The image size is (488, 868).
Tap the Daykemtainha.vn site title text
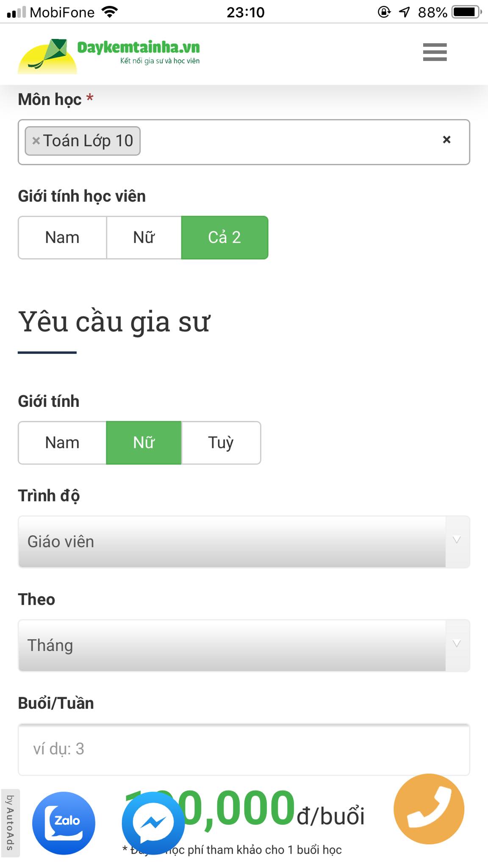pos(139,47)
